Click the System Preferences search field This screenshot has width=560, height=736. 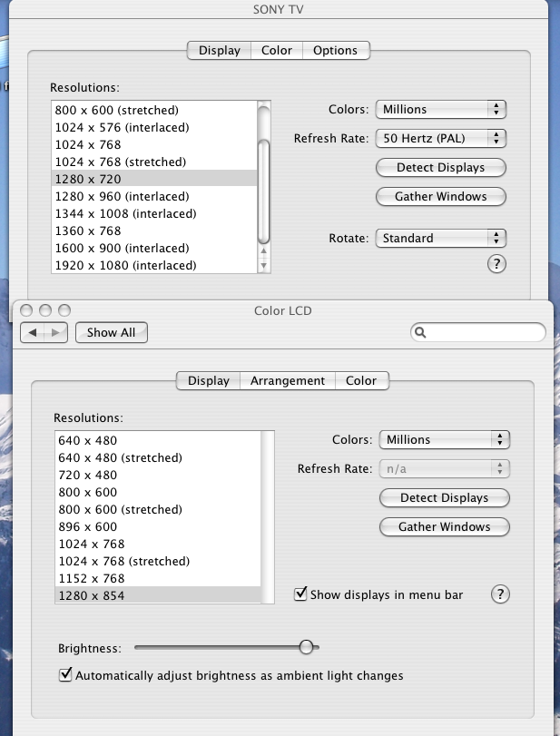[x=477, y=332]
